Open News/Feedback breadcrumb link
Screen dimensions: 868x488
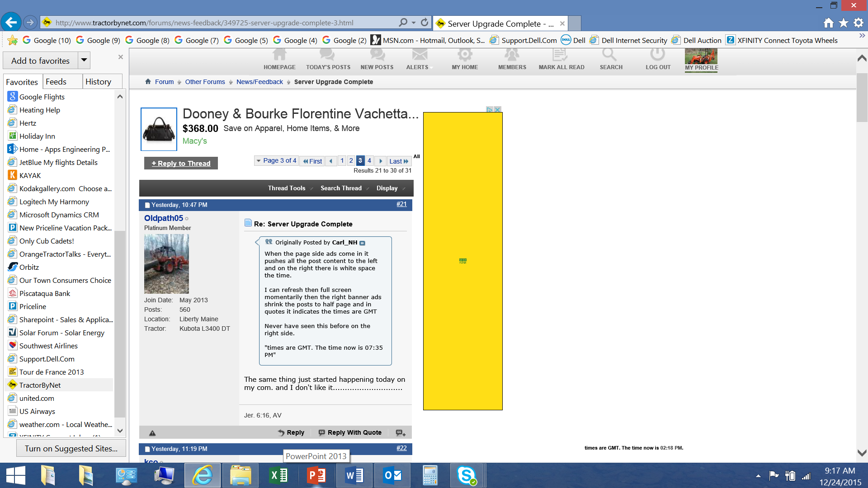259,82
